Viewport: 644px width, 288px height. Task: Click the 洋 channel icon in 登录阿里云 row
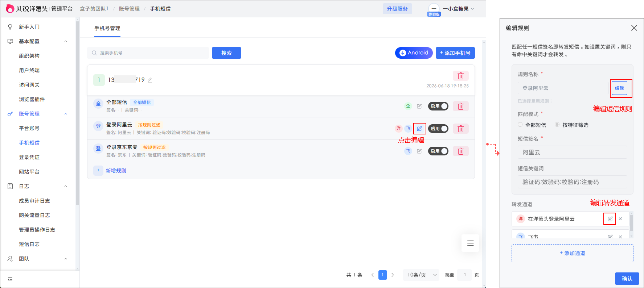pyautogui.click(x=399, y=129)
